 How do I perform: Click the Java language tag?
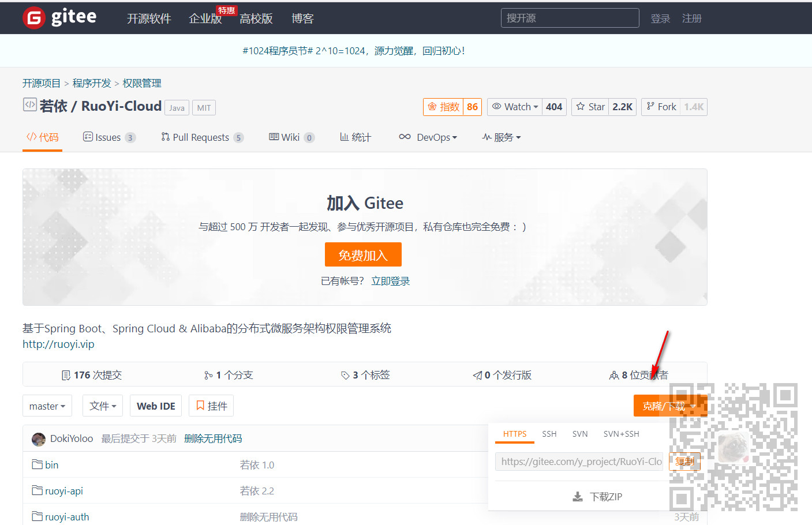point(177,108)
